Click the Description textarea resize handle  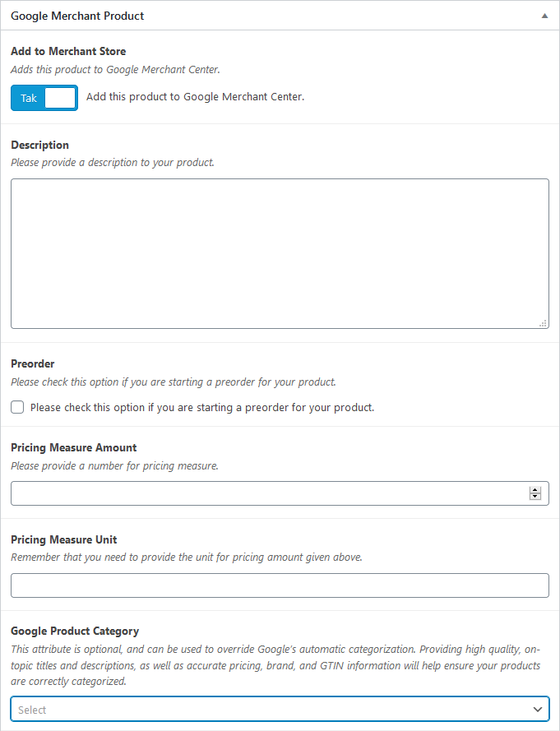[543, 323]
